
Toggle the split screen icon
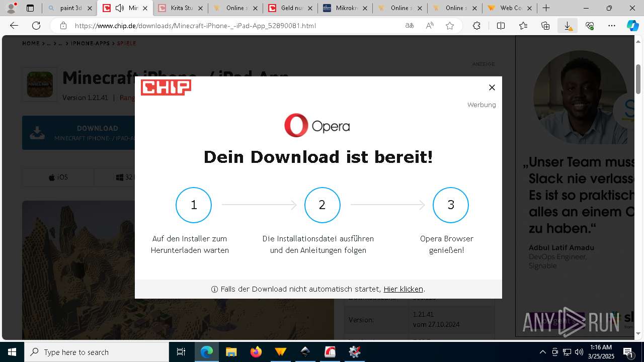click(x=501, y=26)
